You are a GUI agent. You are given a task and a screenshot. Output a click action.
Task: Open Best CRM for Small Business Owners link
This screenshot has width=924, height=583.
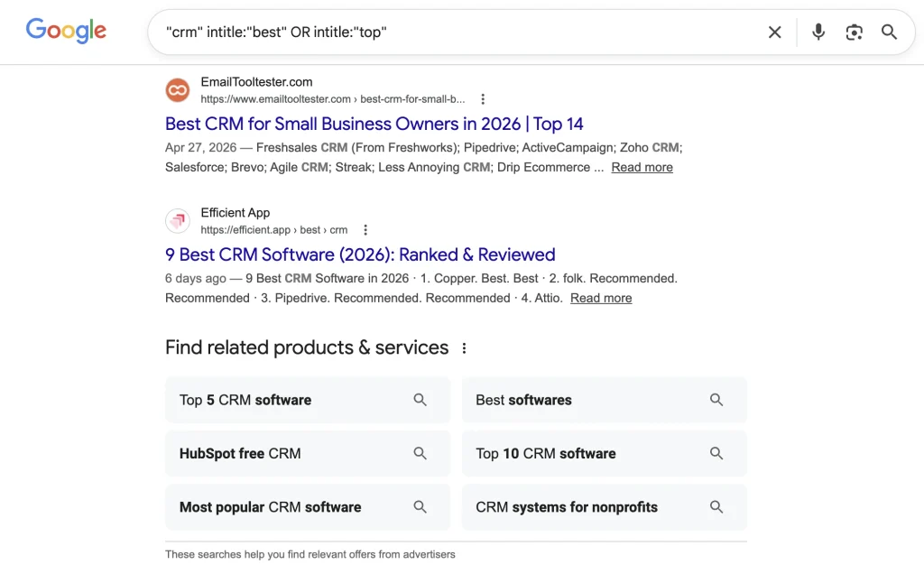click(374, 124)
